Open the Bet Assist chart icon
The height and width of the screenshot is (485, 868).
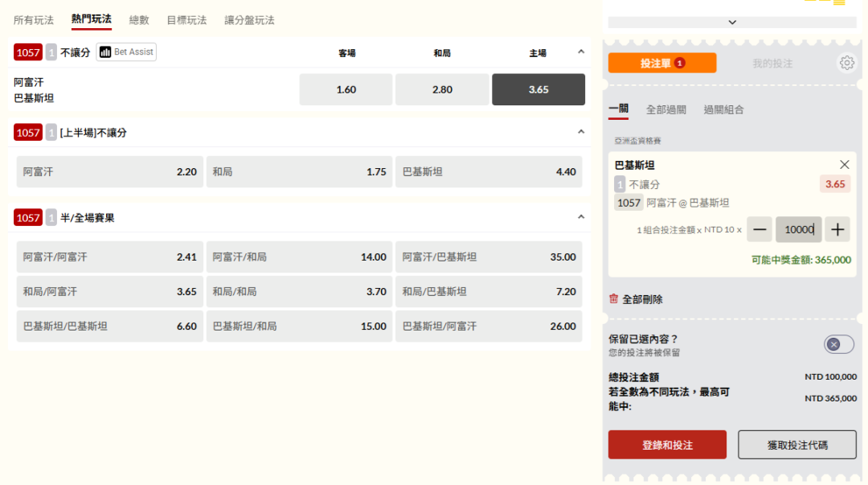click(105, 52)
